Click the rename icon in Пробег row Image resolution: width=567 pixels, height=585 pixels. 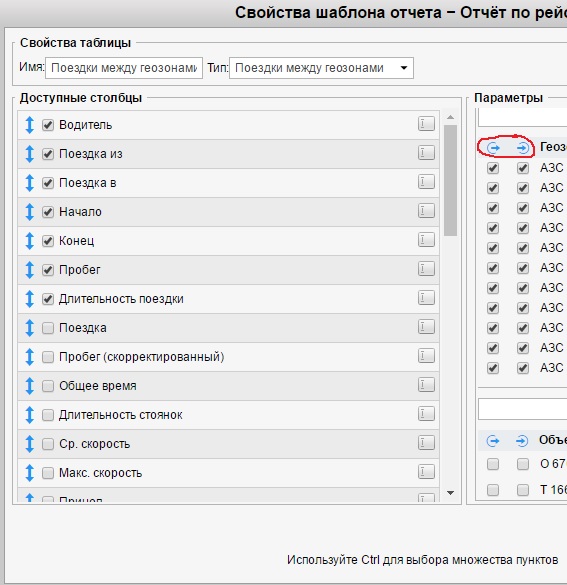click(426, 269)
